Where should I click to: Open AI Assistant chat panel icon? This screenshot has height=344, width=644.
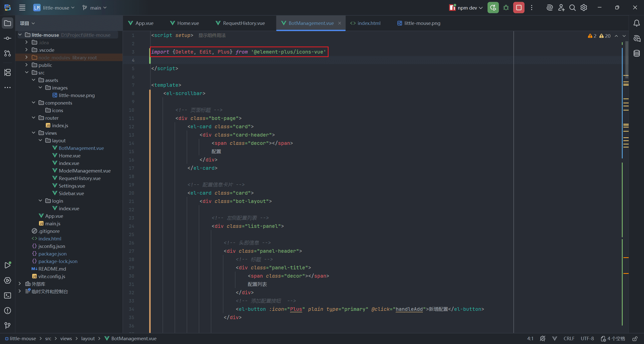[x=636, y=38]
